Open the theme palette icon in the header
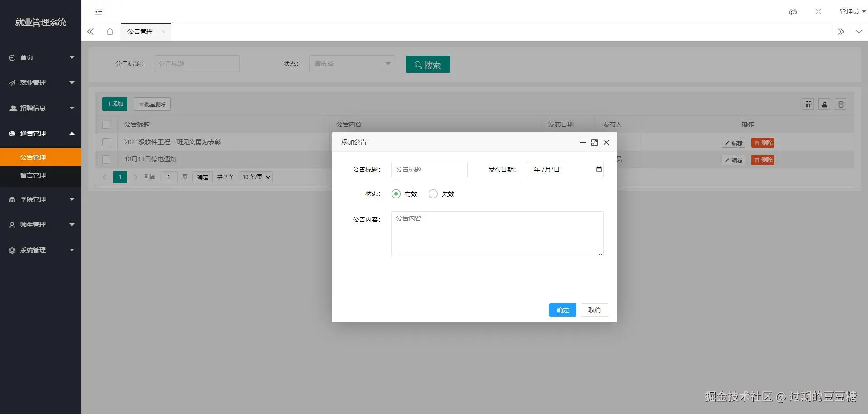 coord(793,12)
